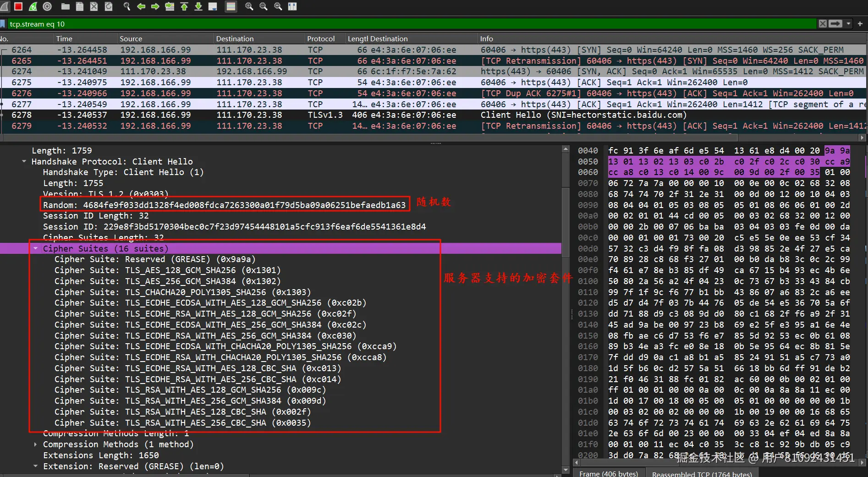This screenshot has height=477, width=868.
Task: Toggle auto-scroll during live capture
Action: pyautogui.click(x=213, y=6)
